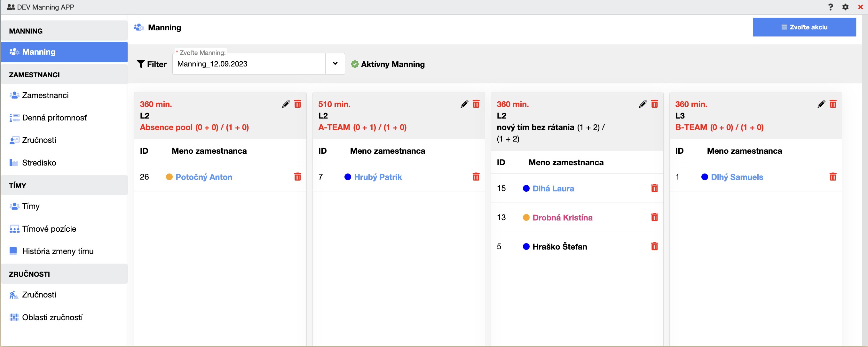Click orange status dot of Potočný Anton
868x347 pixels.
(169, 177)
